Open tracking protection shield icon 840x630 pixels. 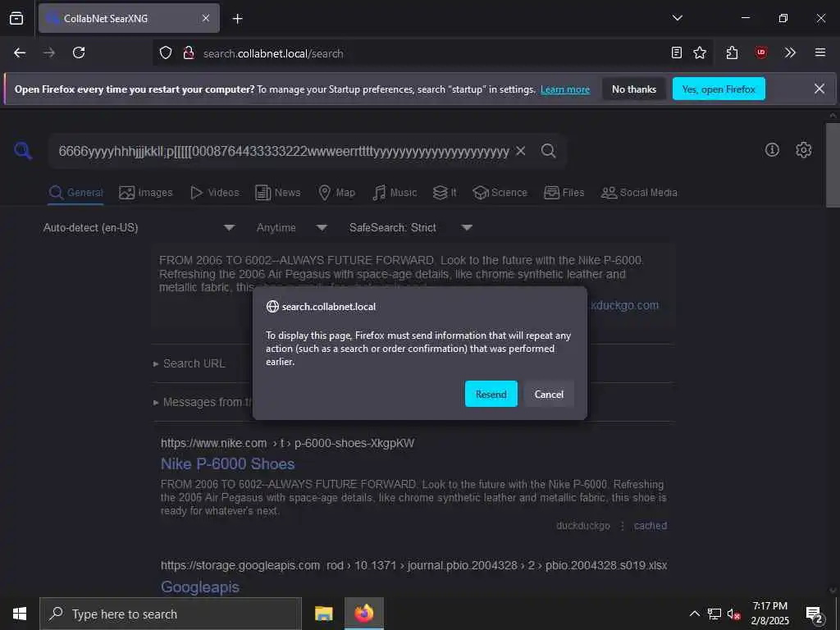coord(166,53)
